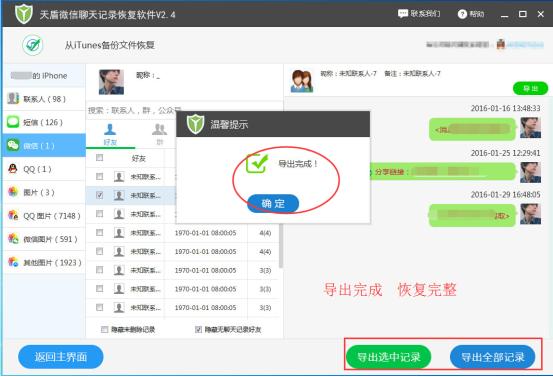Click the 联系我们 chat bubble icon
This screenshot has height=377, width=553.
pos(402,14)
